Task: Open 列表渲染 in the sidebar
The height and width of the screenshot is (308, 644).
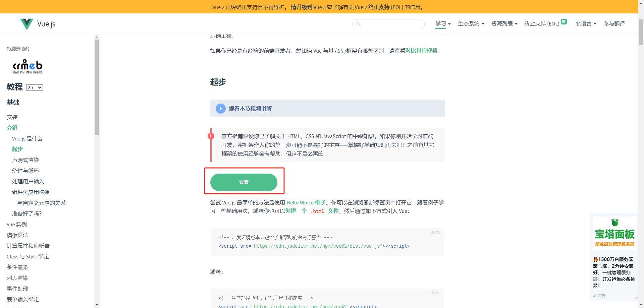Action: (x=17, y=278)
